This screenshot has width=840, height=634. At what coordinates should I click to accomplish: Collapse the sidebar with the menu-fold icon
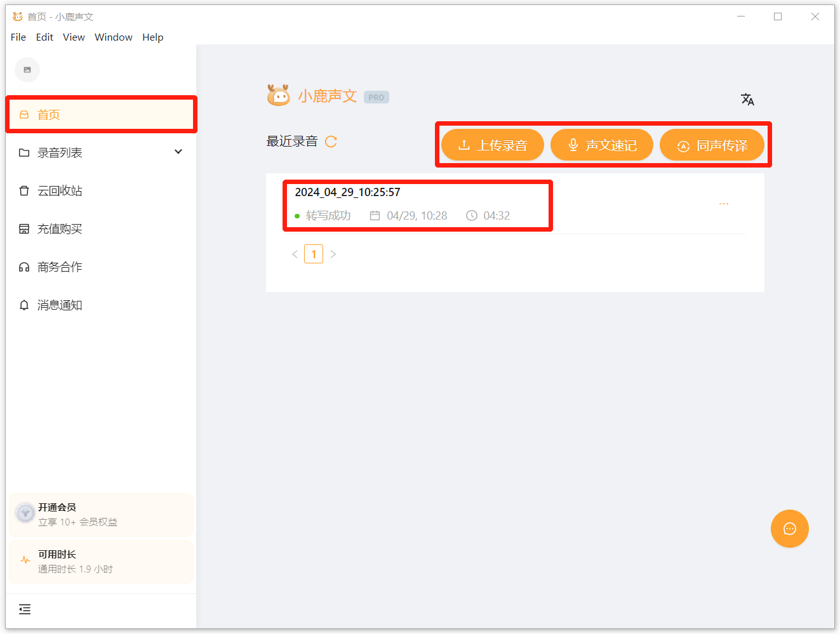coord(25,609)
